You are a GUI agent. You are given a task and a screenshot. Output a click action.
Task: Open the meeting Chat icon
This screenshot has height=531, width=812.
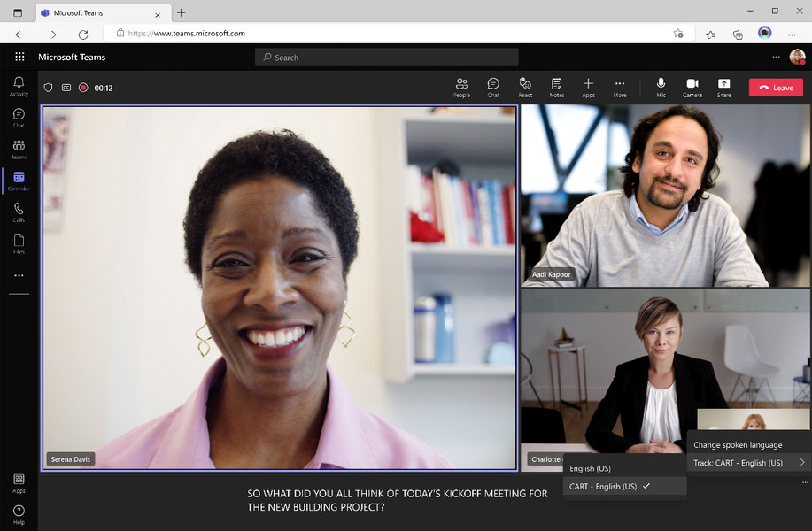493,87
